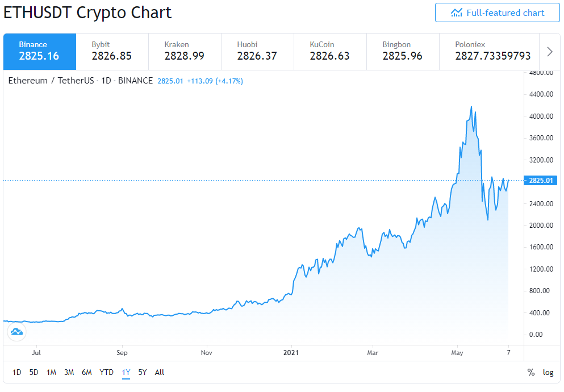564x392 pixels.
Task: Switch to the Kraken exchange tab
Action: tap(185, 52)
